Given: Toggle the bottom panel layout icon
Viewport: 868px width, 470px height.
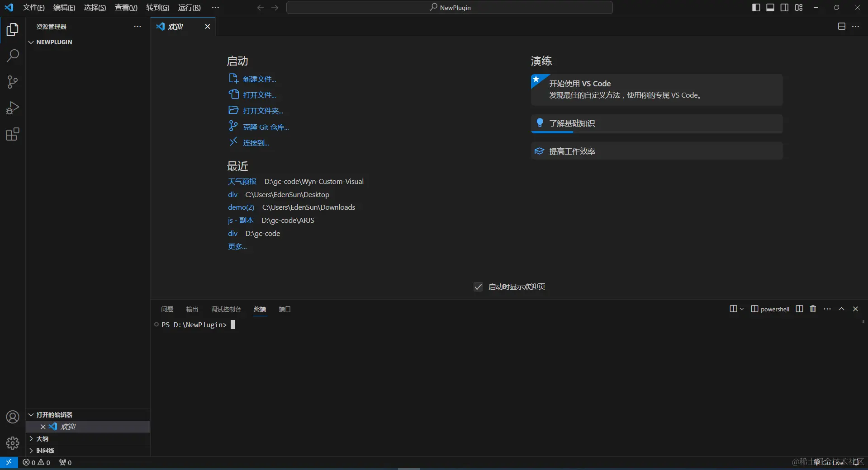Looking at the screenshot, I should click(770, 8).
